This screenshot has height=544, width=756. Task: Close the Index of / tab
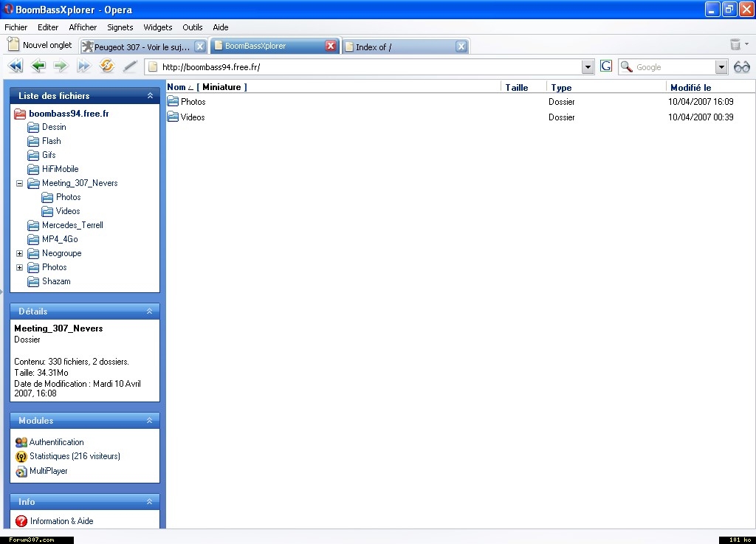pos(461,47)
